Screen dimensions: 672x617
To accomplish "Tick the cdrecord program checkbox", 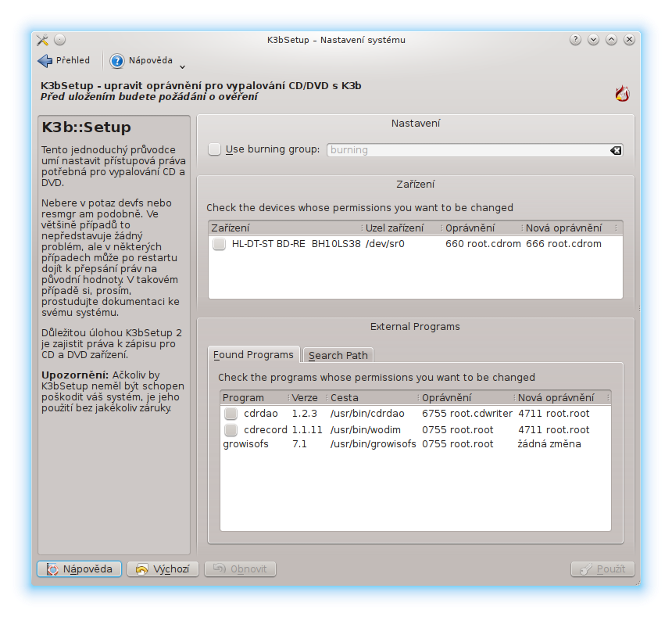I will pos(231,429).
